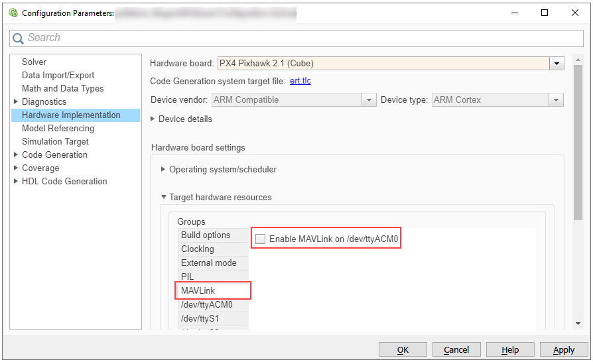This screenshot has height=364, width=593.
Task: Click the Help button
Action: point(510,349)
